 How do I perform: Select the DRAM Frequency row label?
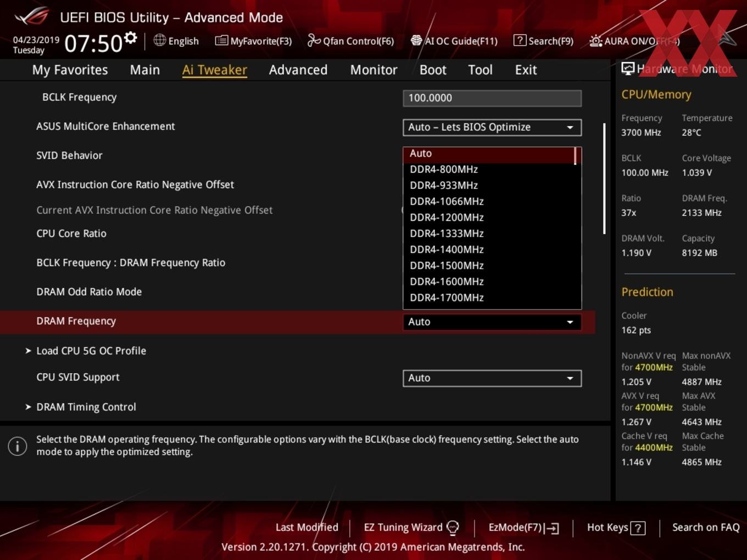(x=76, y=321)
